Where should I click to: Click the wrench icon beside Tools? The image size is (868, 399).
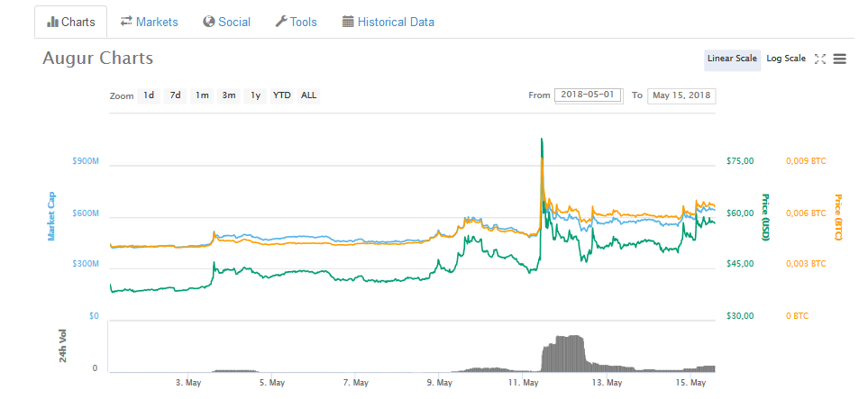coord(281,22)
